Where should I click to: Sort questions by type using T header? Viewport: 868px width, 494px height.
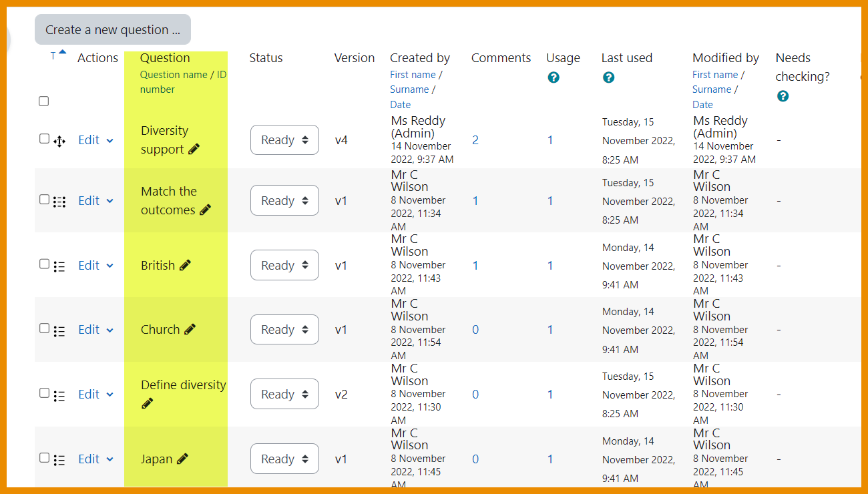pos(53,57)
